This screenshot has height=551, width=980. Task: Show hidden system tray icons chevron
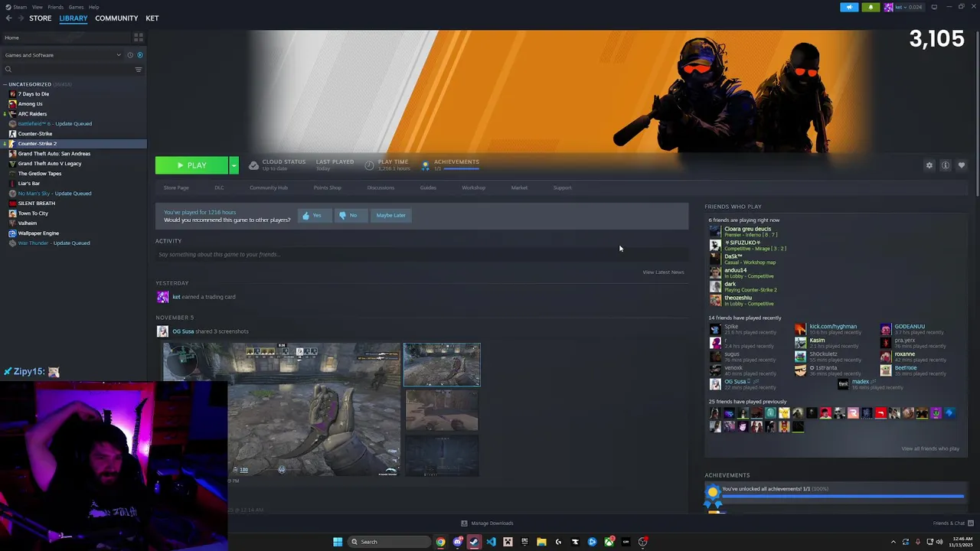coord(893,542)
